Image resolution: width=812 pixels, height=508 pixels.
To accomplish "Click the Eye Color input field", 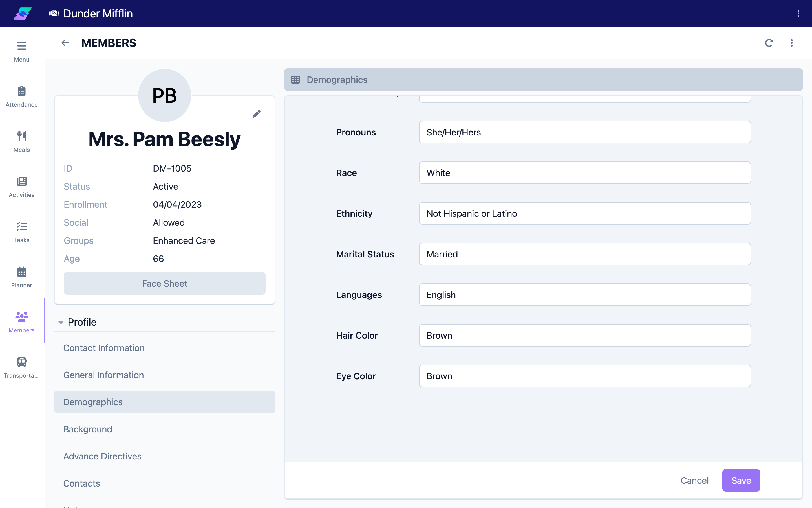I will (x=585, y=376).
